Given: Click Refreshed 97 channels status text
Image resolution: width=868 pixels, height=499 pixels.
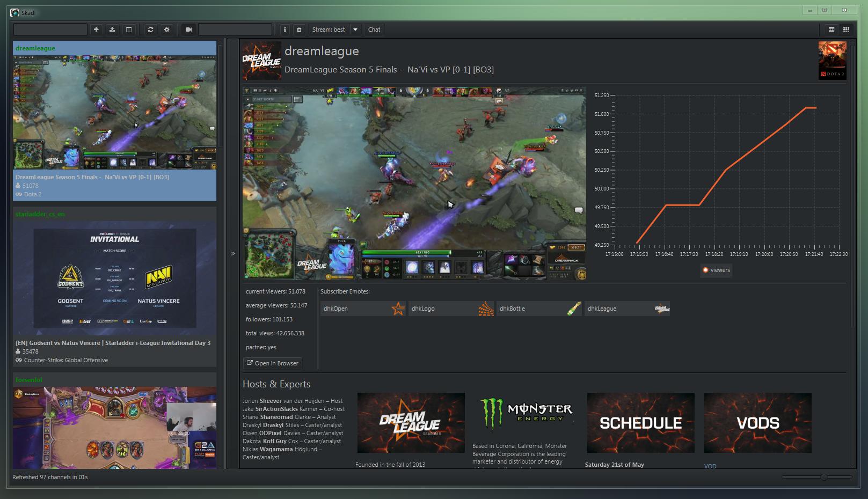Looking at the screenshot, I should (50, 477).
